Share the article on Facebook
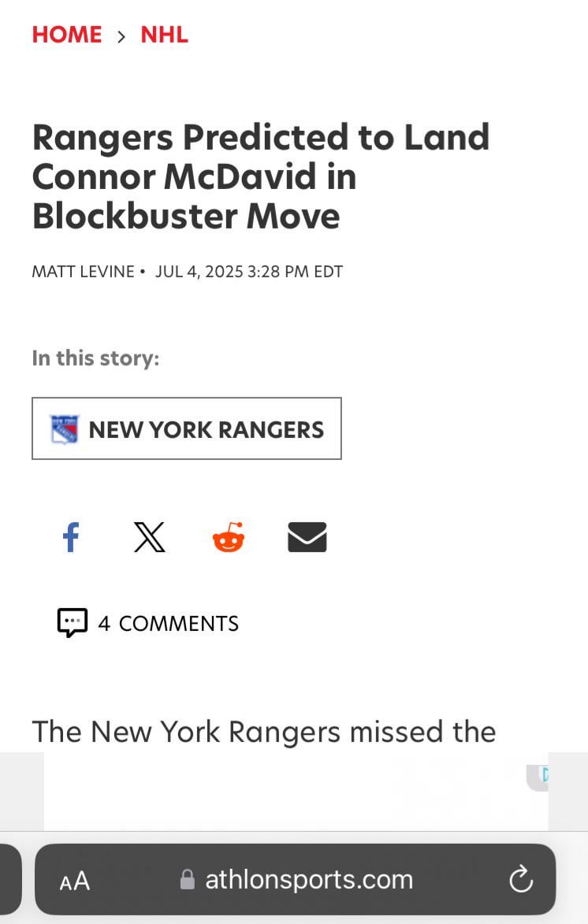Screen dimensions: 588x924 coord(71,538)
